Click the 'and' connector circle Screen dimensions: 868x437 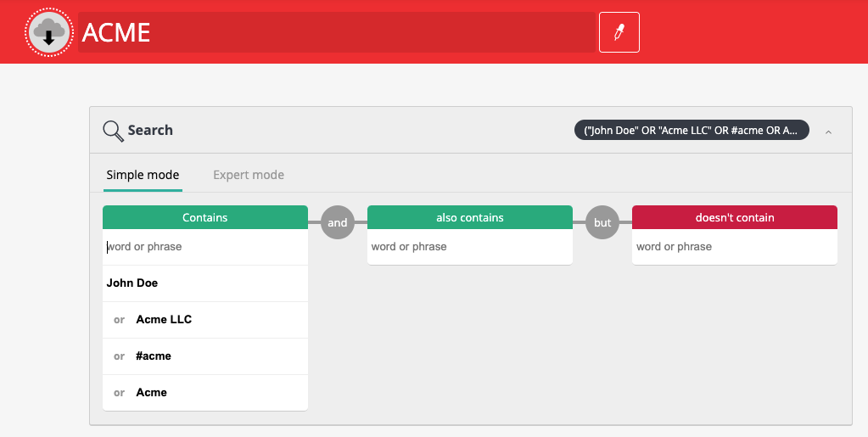point(337,222)
